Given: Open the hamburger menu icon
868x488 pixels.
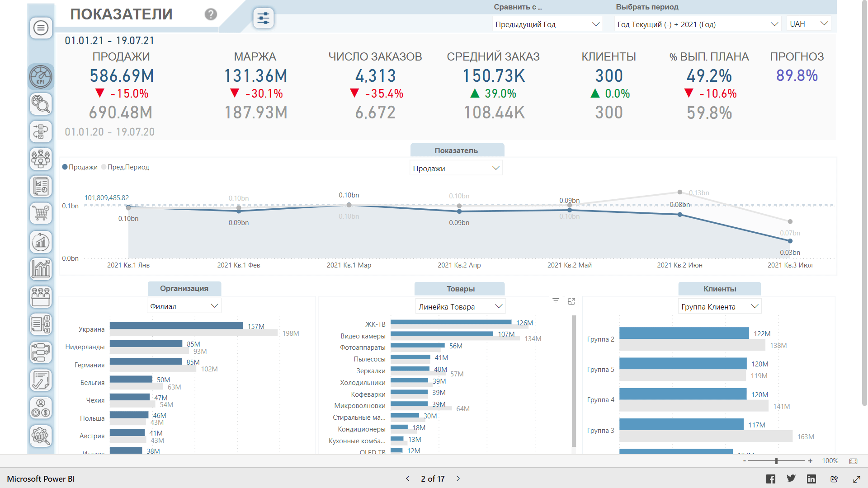Looking at the screenshot, I should (x=41, y=28).
